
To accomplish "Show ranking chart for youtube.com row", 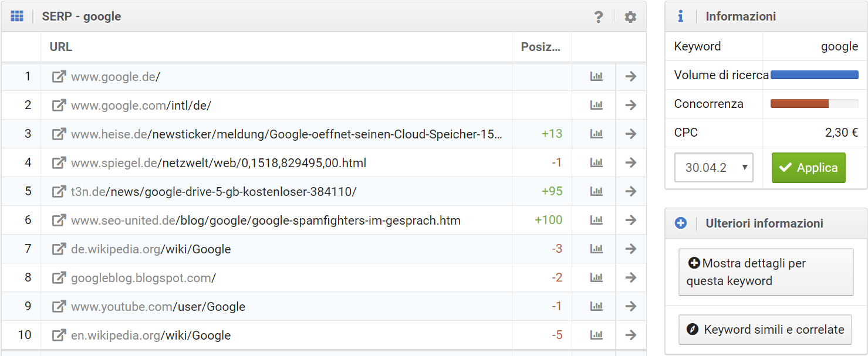I will (596, 306).
